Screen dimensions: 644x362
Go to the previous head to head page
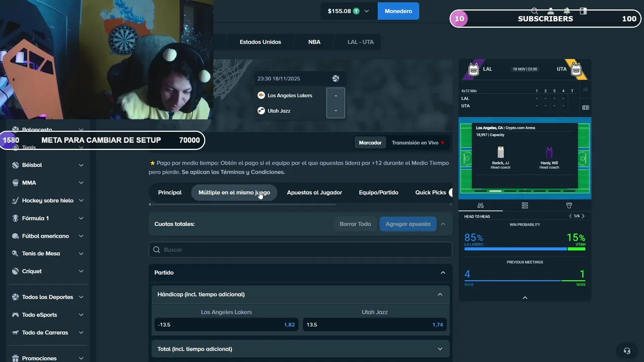click(x=570, y=216)
